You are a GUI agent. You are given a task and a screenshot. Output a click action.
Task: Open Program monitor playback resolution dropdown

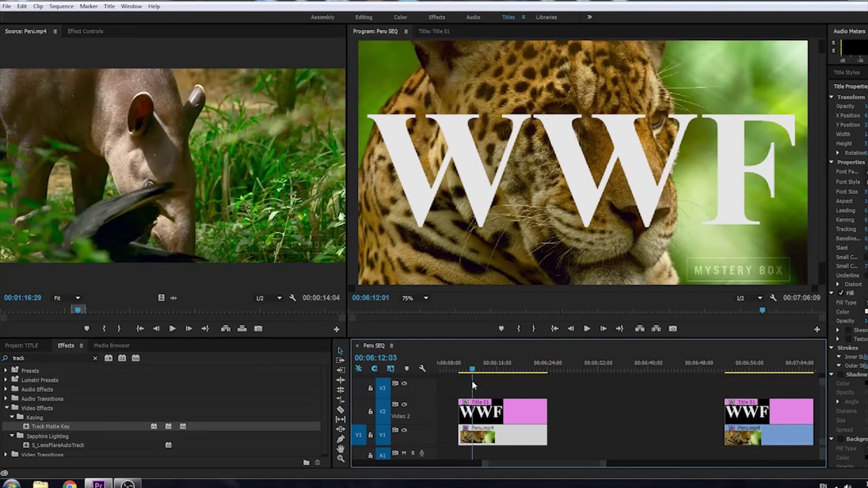coord(749,298)
